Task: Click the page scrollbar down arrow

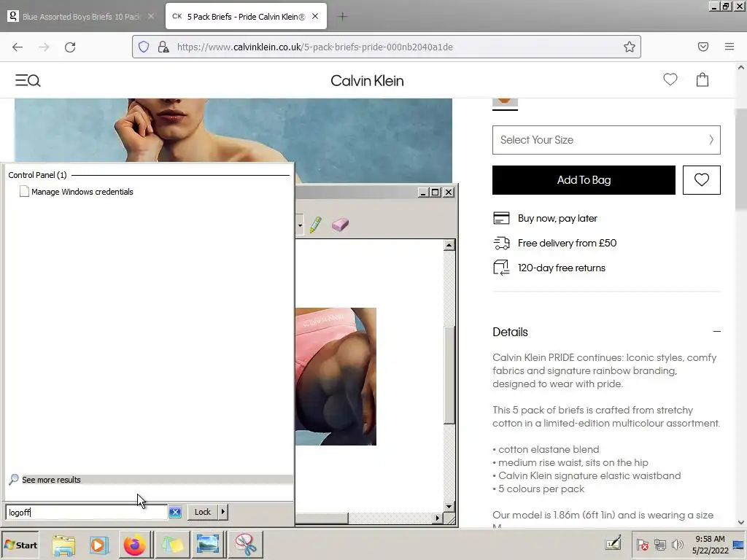Action: (x=741, y=522)
